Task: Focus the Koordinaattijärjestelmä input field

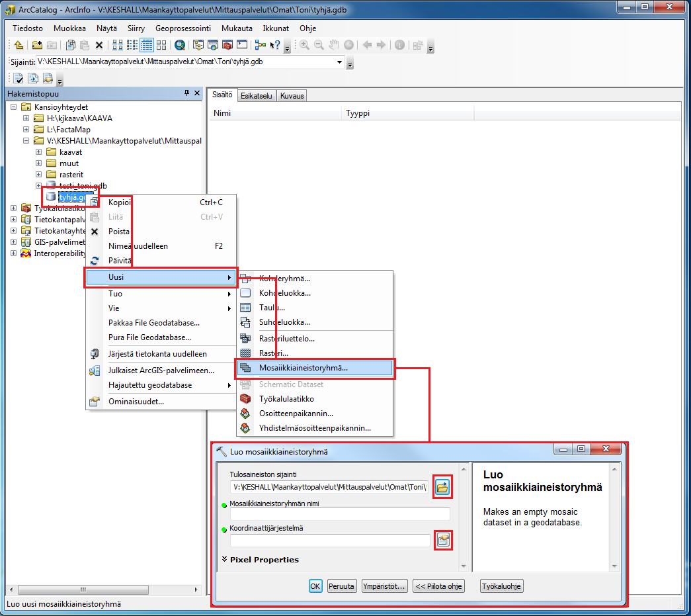Action: (x=330, y=540)
